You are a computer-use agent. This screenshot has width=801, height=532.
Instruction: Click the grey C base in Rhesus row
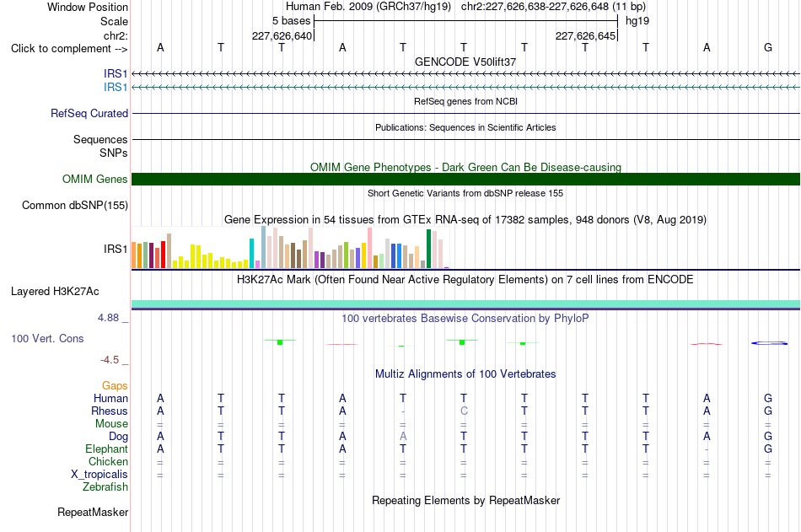tap(464, 411)
